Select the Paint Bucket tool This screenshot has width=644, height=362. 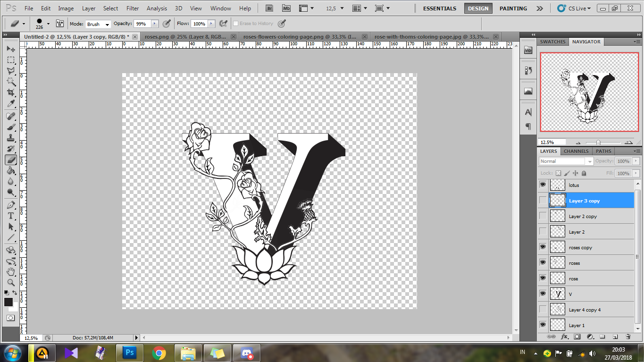[x=11, y=170]
